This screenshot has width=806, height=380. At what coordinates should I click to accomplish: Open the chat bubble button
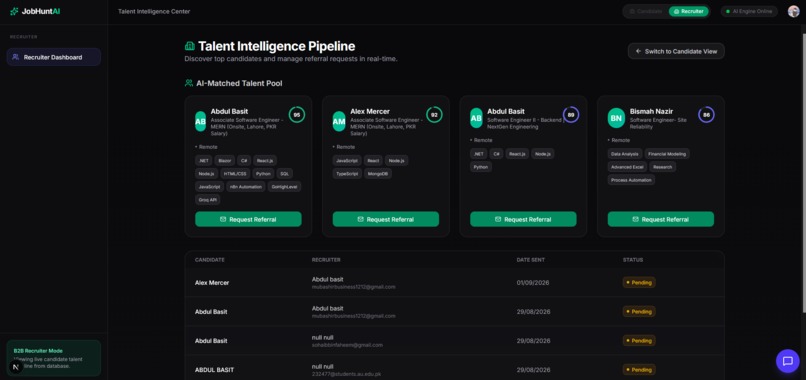(x=787, y=361)
